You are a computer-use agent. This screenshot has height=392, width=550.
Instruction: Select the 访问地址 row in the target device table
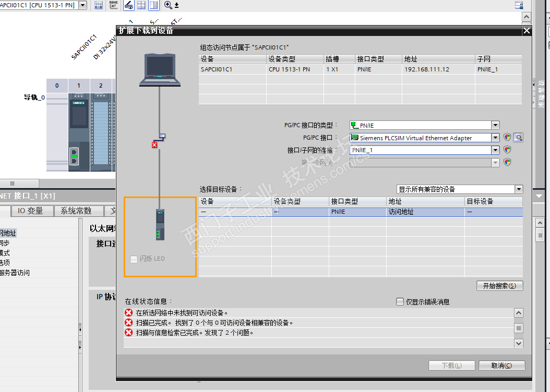[361, 212]
